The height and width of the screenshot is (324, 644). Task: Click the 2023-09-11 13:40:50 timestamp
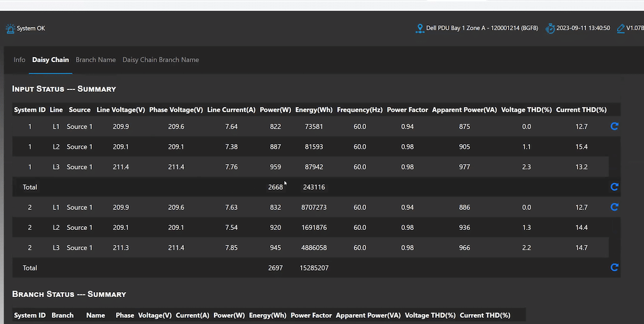(x=583, y=29)
